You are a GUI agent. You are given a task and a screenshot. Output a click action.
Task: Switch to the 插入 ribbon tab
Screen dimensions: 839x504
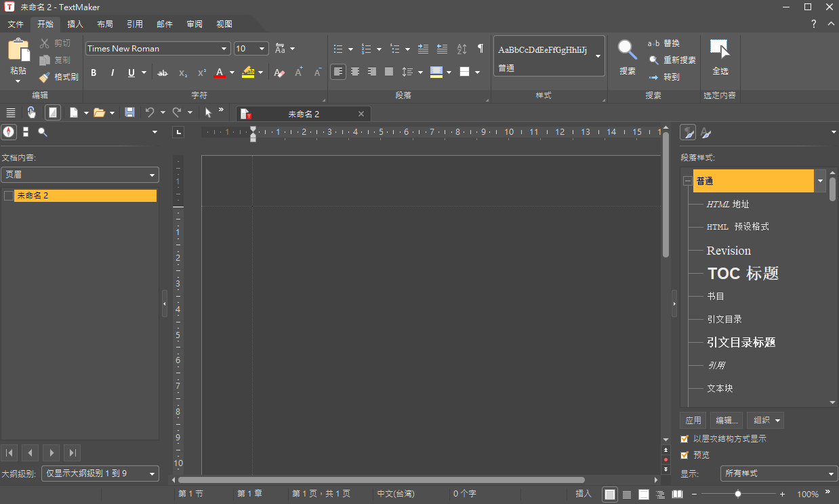(x=75, y=24)
